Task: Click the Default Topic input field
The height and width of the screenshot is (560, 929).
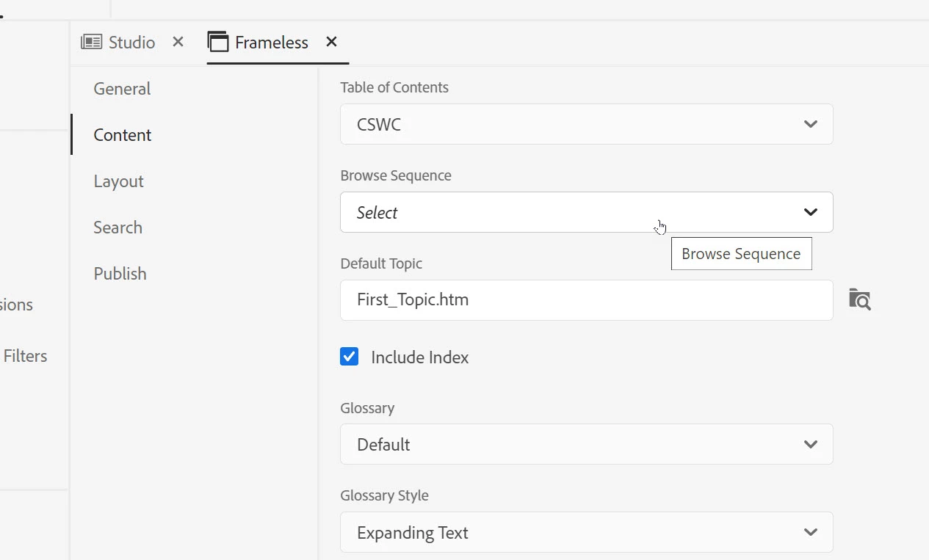Action: pos(586,299)
